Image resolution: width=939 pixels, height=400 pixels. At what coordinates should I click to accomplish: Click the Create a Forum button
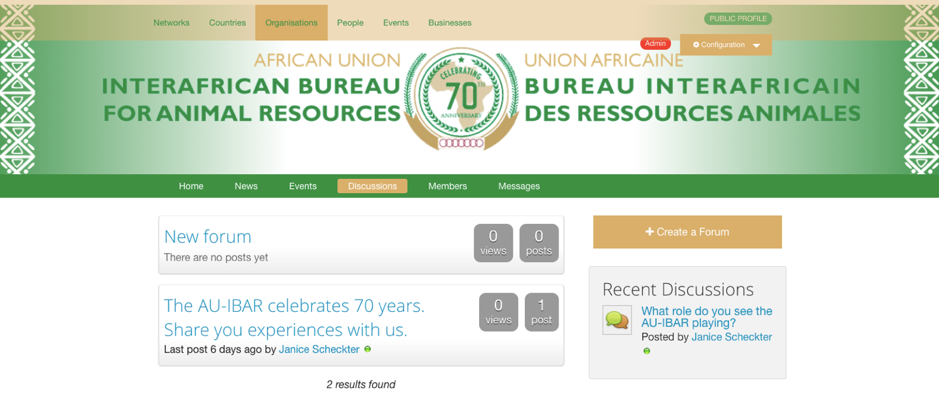tap(687, 232)
